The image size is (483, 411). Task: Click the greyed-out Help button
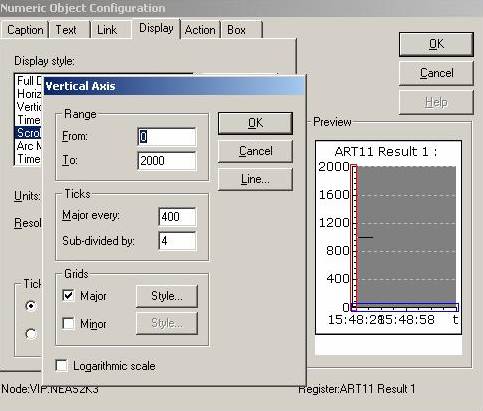click(436, 102)
